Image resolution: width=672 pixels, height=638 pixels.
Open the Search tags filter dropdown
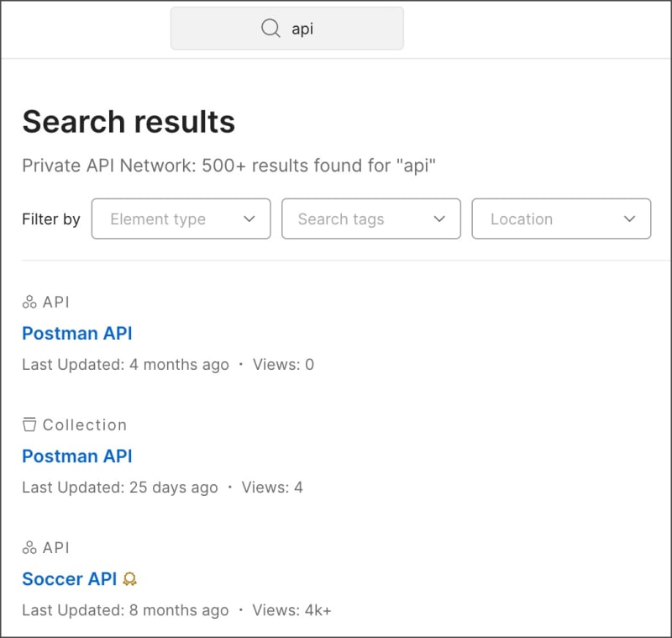[x=371, y=219]
